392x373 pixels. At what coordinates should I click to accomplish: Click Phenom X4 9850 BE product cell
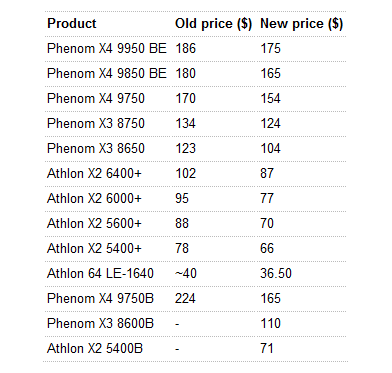coord(107,74)
